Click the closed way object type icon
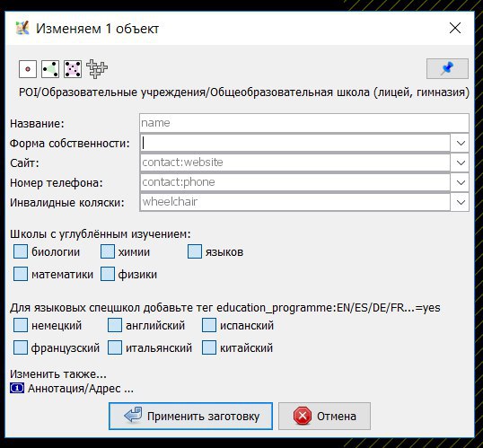The width and height of the screenshot is (483, 448). (x=73, y=69)
